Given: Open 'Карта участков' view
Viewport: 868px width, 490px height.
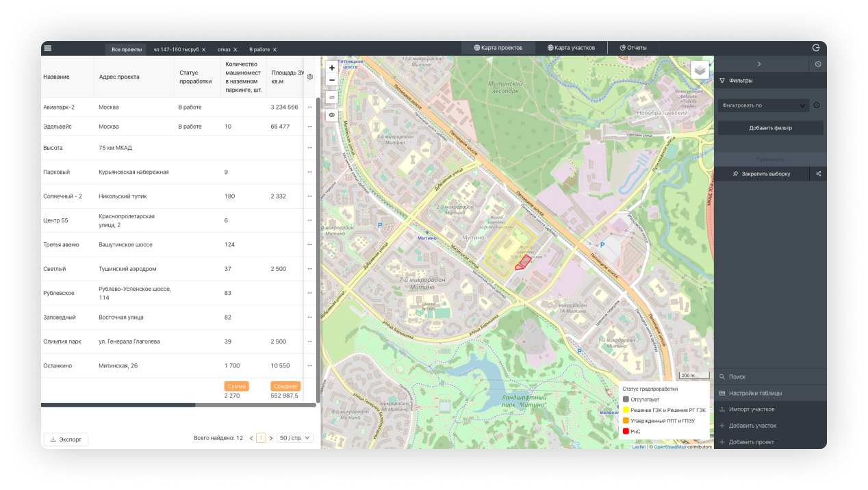Looking at the screenshot, I should pyautogui.click(x=571, y=48).
